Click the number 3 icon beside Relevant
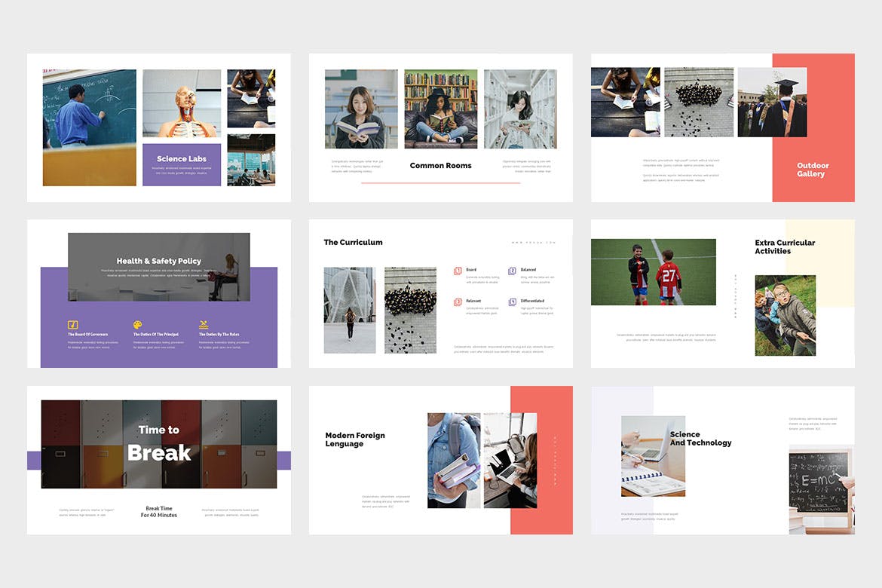This screenshot has height=588, width=882. point(458,302)
